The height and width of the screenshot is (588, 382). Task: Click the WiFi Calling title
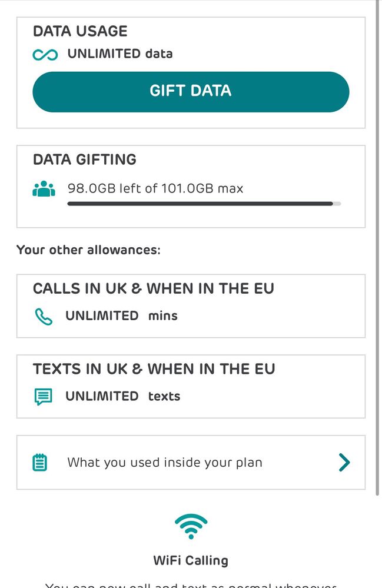tap(191, 560)
